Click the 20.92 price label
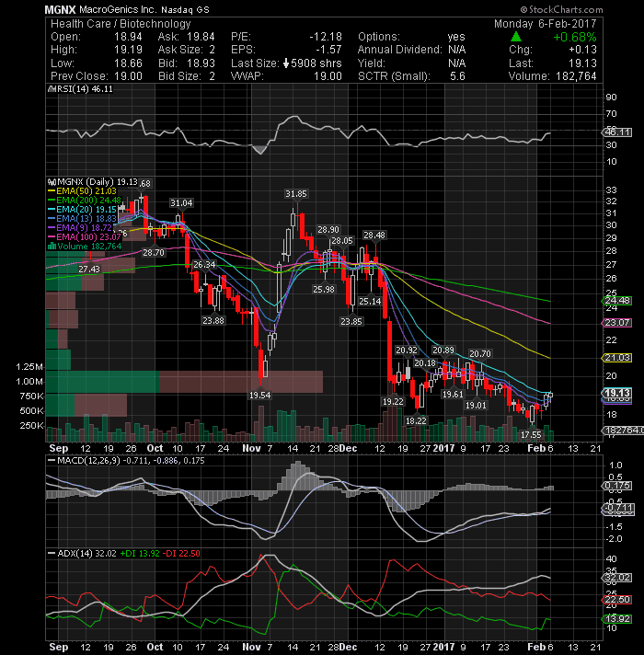 [x=406, y=350]
